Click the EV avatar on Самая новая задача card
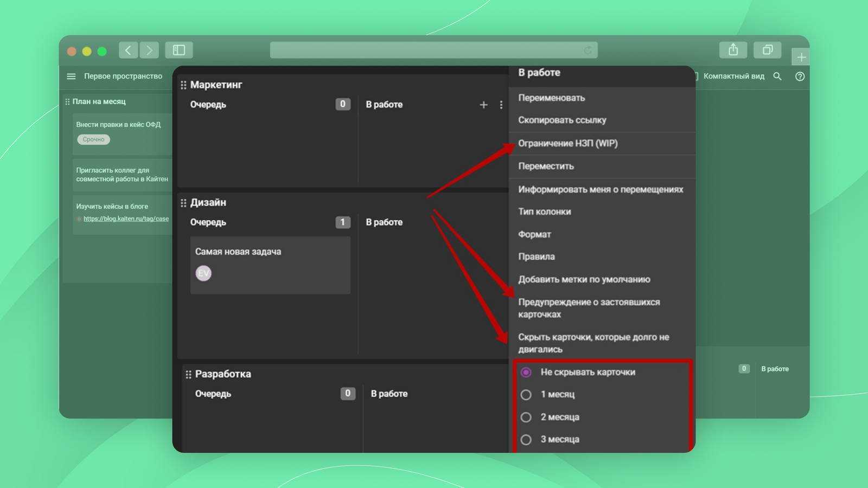 [x=203, y=273]
